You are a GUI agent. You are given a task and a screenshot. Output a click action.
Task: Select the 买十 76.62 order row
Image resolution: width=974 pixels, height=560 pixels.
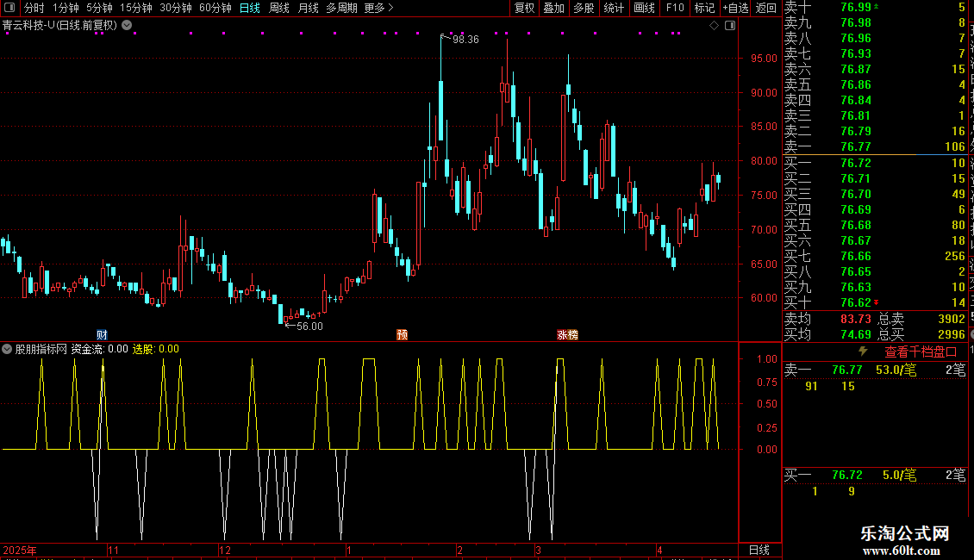[x=875, y=302]
